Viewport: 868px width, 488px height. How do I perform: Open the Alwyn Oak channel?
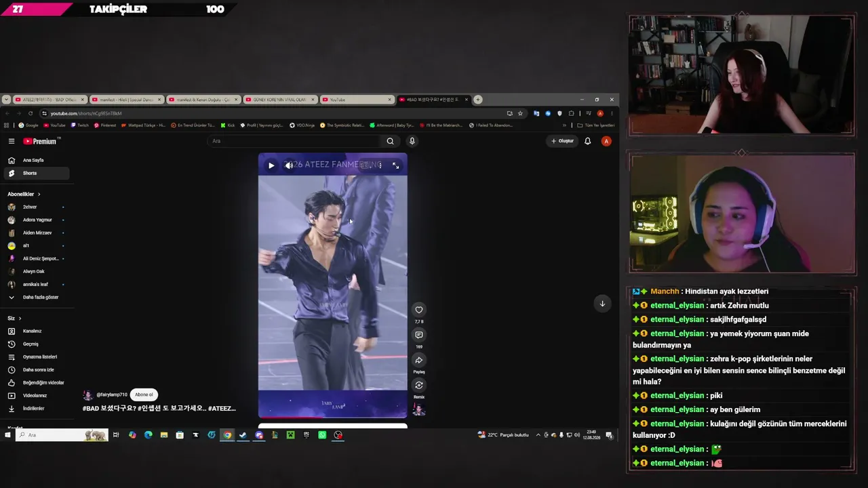click(36, 272)
